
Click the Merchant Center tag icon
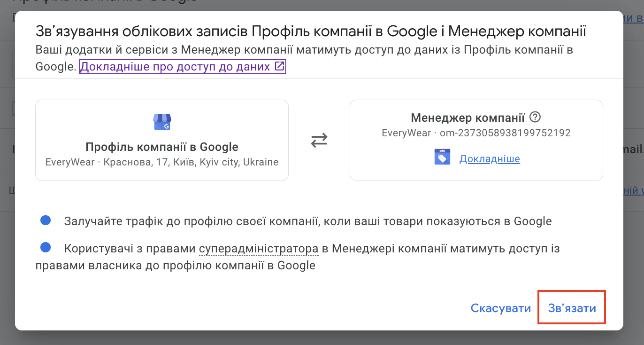(x=443, y=157)
